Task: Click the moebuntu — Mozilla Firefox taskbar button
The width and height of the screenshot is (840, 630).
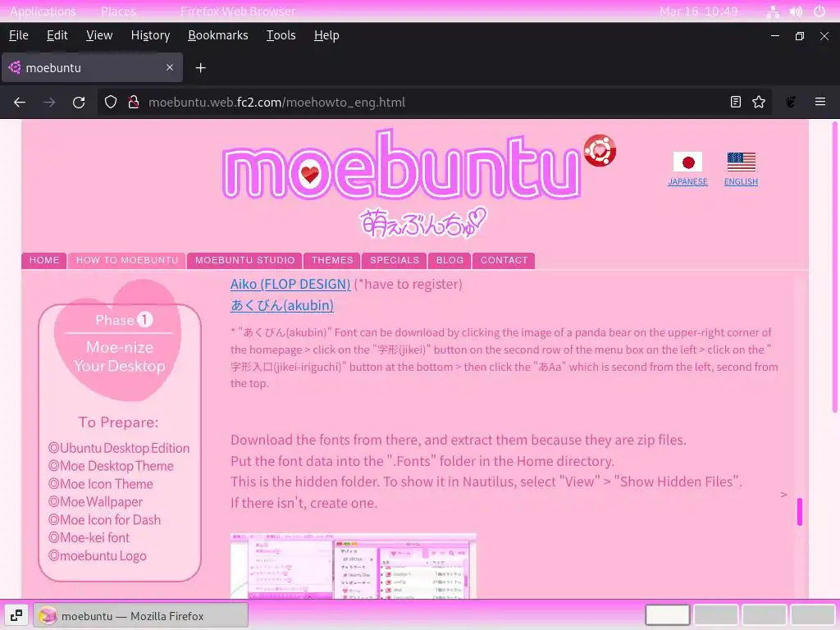Action: [141, 615]
